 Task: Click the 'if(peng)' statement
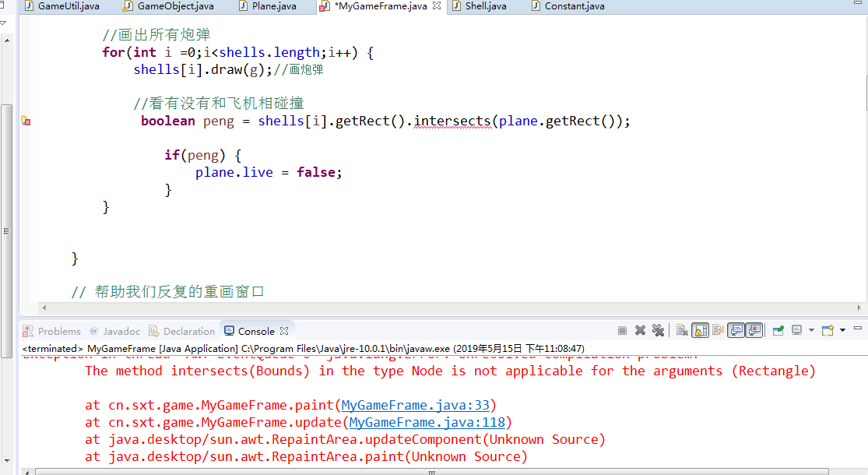point(202,155)
